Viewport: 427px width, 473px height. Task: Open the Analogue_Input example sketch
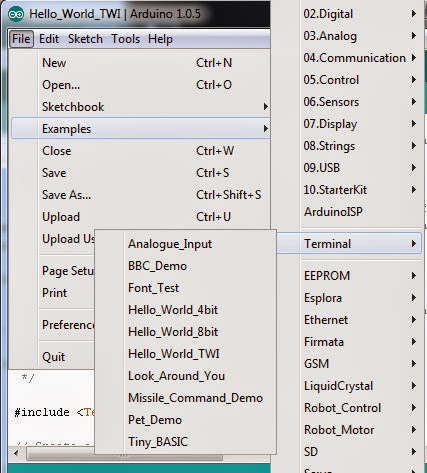(186, 244)
